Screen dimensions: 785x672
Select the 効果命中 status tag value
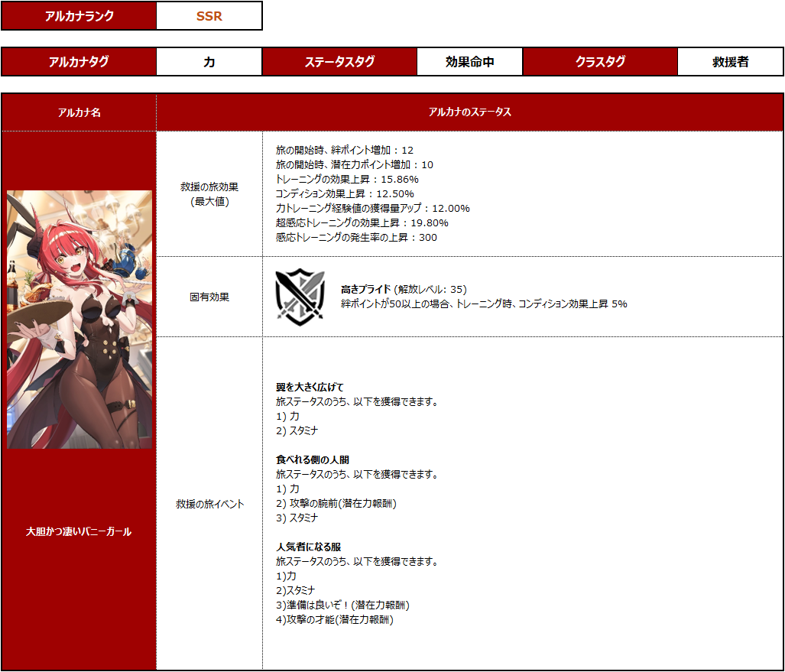469,62
